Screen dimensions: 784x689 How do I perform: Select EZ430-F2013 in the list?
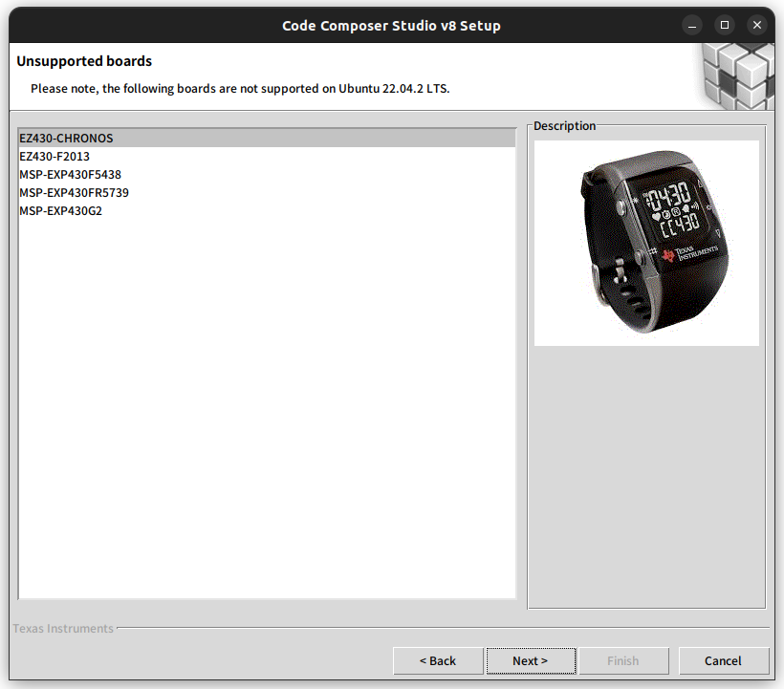pos(267,157)
